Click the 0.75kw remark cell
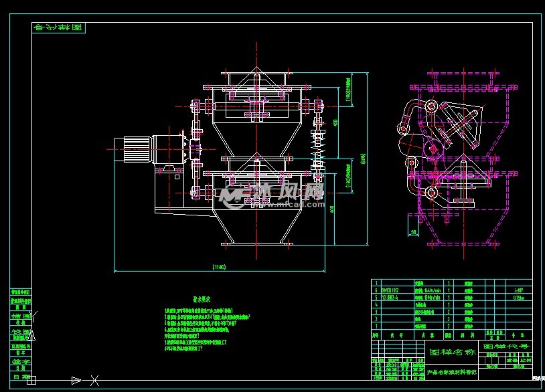Image resolution: width=545 pixels, height=392 pixels. coord(518,298)
